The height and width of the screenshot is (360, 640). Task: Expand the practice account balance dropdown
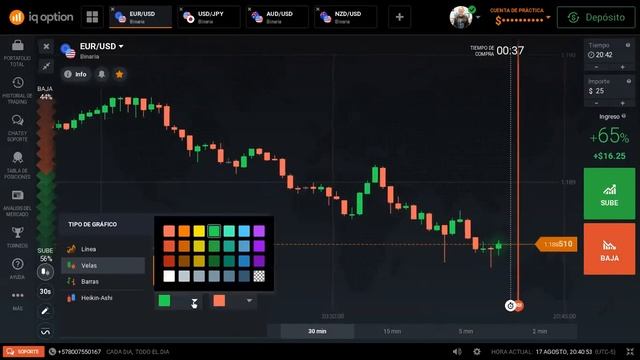point(548,18)
